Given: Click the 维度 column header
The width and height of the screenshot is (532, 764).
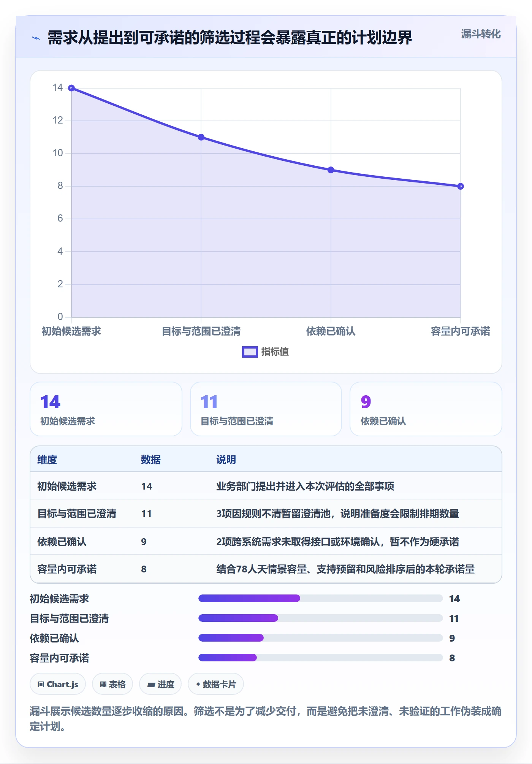Looking at the screenshot, I should click(47, 460).
